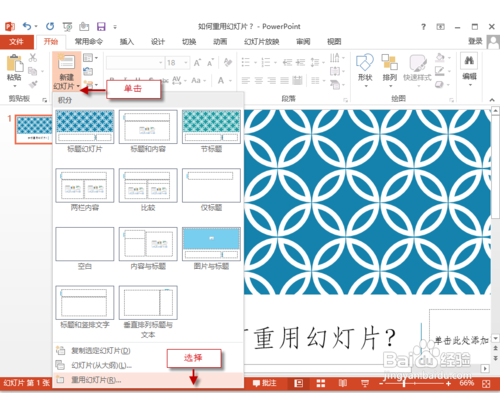The width and height of the screenshot is (500, 393).
Task: Open the Section dropdown beside New Slide
Action: point(90,84)
